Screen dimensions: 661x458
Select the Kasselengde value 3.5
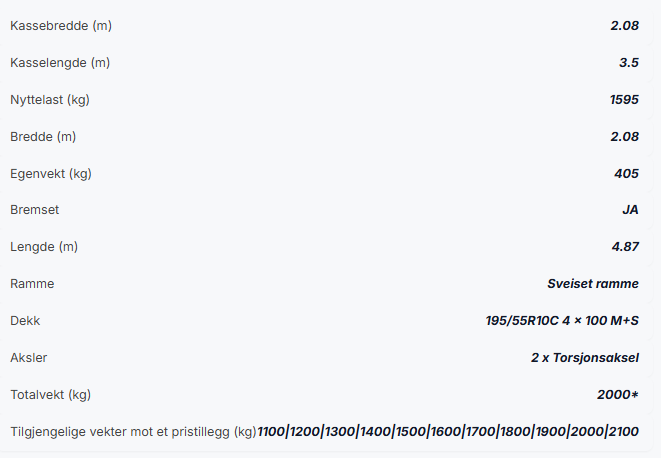(x=629, y=63)
